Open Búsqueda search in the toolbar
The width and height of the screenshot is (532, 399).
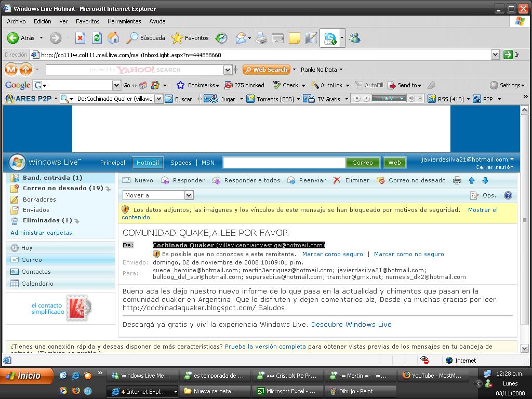point(145,38)
